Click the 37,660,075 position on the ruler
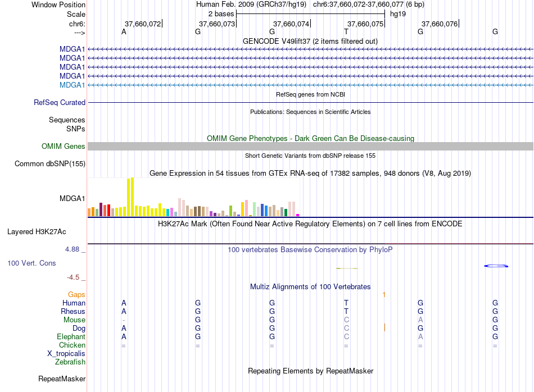 coord(365,24)
